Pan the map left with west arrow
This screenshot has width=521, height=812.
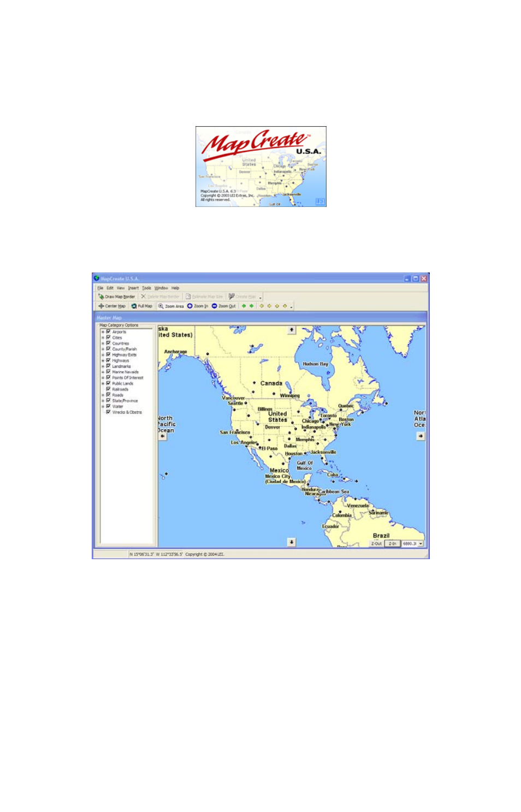tap(162, 436)
